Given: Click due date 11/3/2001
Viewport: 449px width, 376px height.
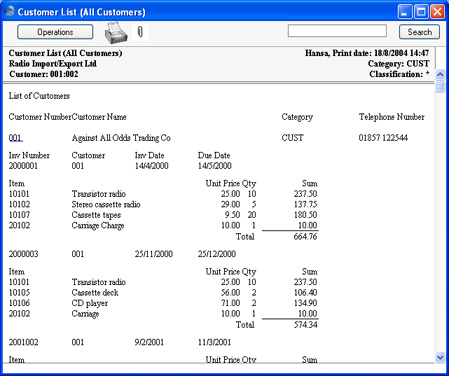Looking at the screenshot, I should [214, 342].
